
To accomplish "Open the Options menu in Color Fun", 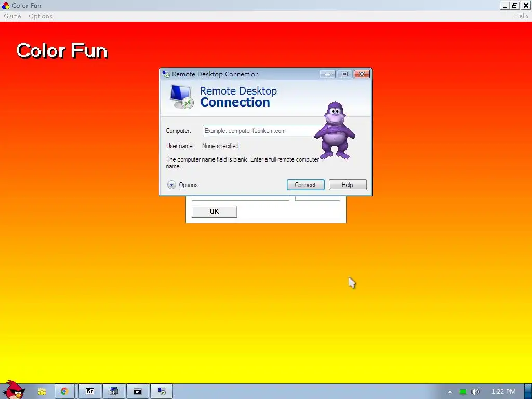I will click(x=41, y=16).
